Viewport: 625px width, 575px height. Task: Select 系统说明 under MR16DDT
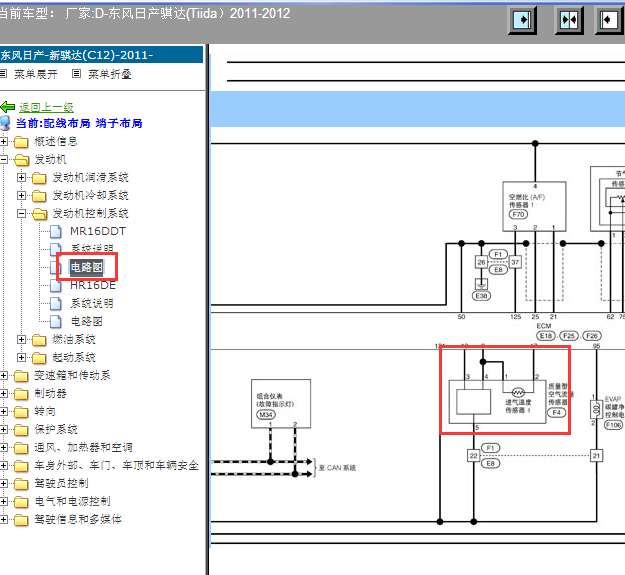[x=92, y=249]
